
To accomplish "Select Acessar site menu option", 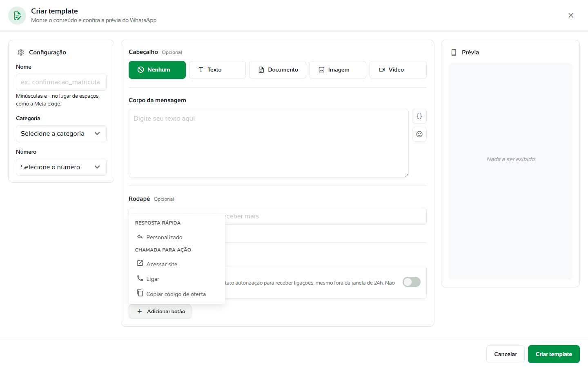I will pyautogui.click(x=177, y=264).
